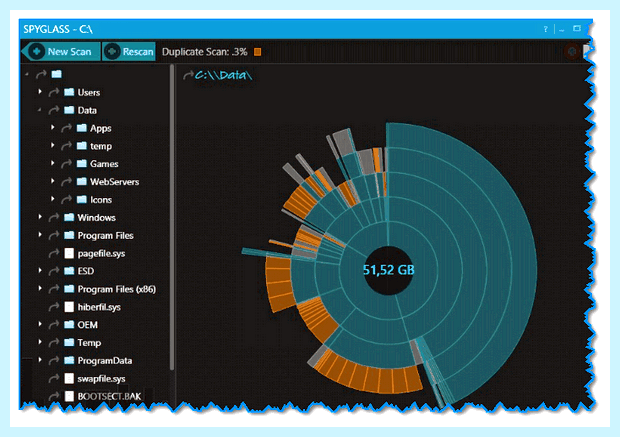Expand the Users folder
The image size is (620, 437).
(x=40, y=92)
